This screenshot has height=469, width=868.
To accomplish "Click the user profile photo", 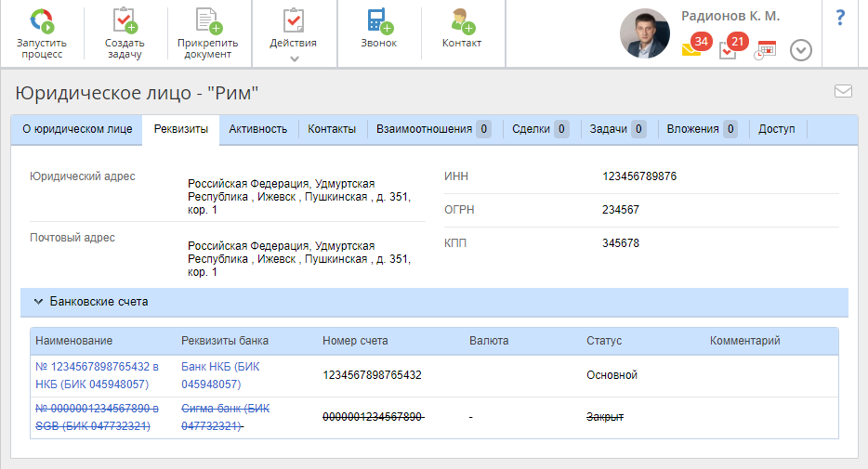I will click(x=644, y=33).
